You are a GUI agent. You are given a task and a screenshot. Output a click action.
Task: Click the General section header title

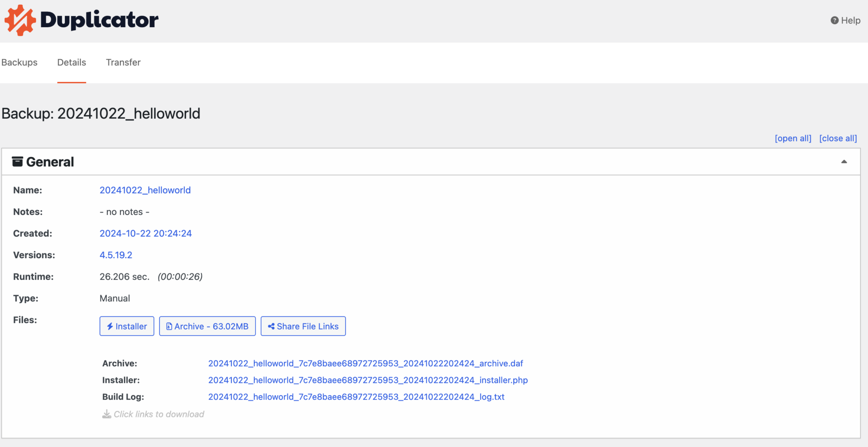(x=50, y=162)
